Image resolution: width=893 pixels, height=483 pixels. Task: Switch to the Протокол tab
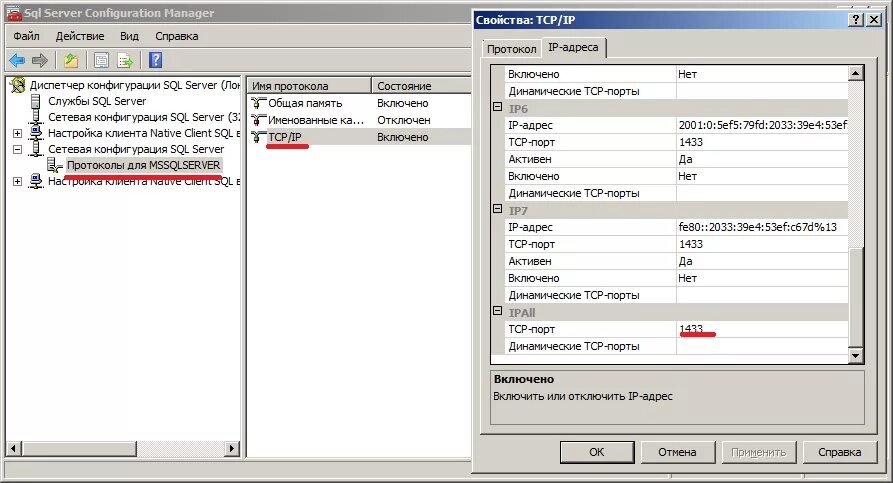511,49
